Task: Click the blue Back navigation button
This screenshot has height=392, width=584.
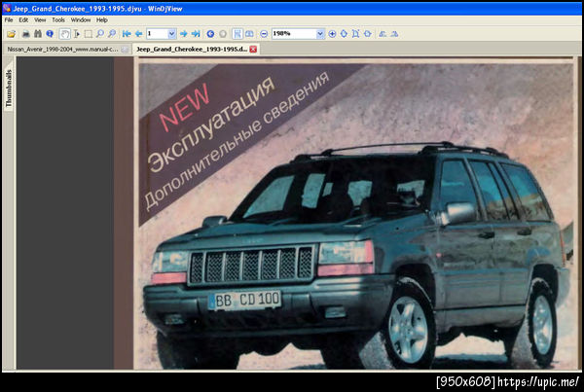Action: 210,34
